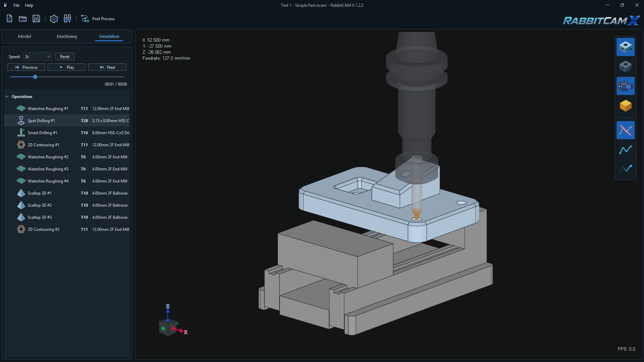Toggle the orange solid block view

pyautogui.click(x=625, y=106)
